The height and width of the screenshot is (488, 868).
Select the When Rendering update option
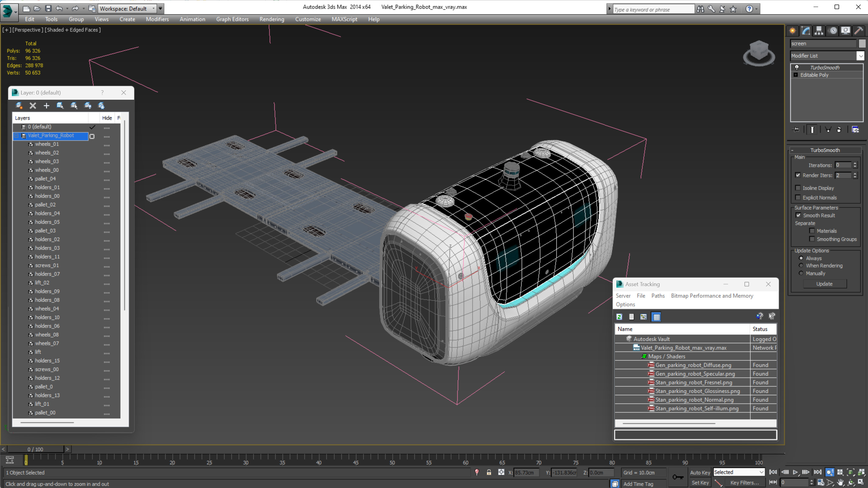tap(801, 265)
